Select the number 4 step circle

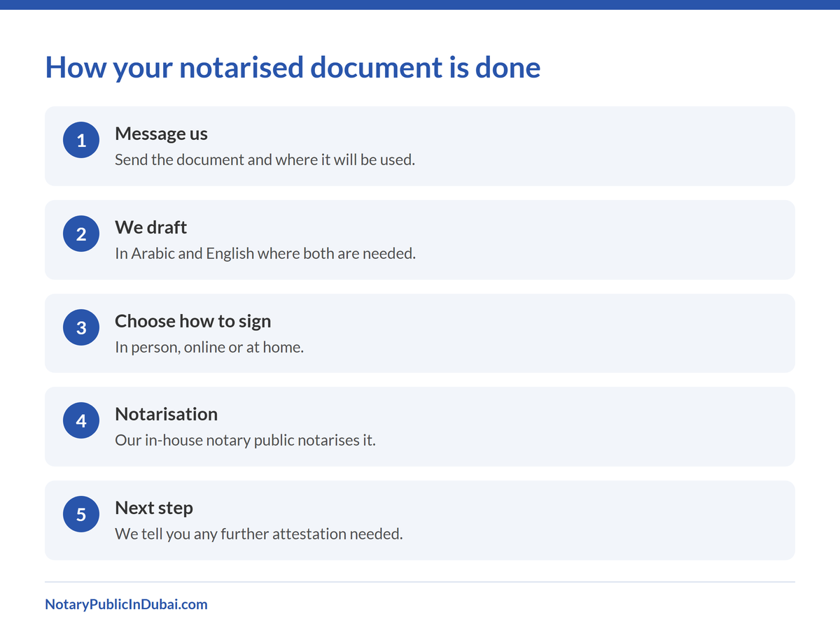(x=81, y=420)
